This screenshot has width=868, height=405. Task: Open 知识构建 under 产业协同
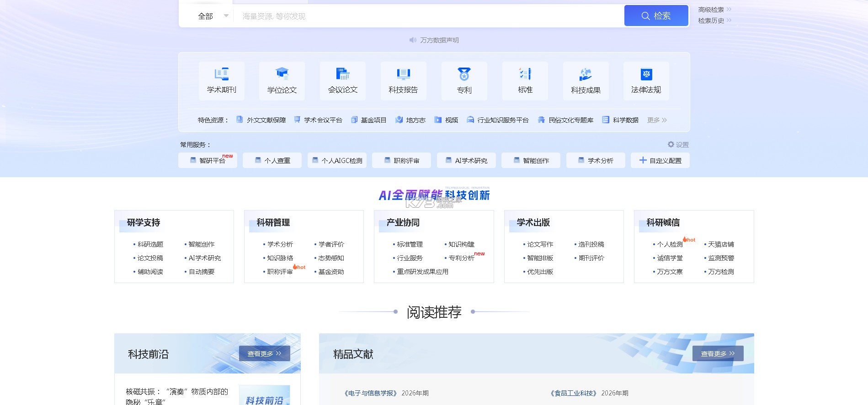click(462, 244)
